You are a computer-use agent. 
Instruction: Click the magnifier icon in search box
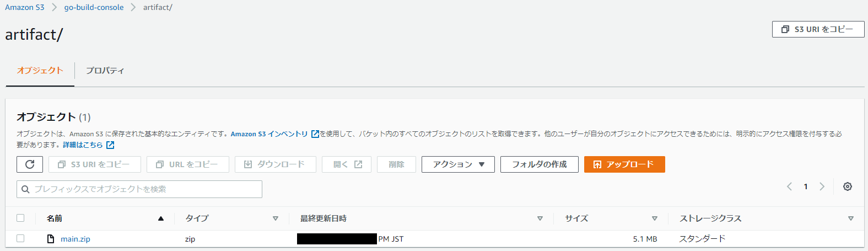pos(25,189)
